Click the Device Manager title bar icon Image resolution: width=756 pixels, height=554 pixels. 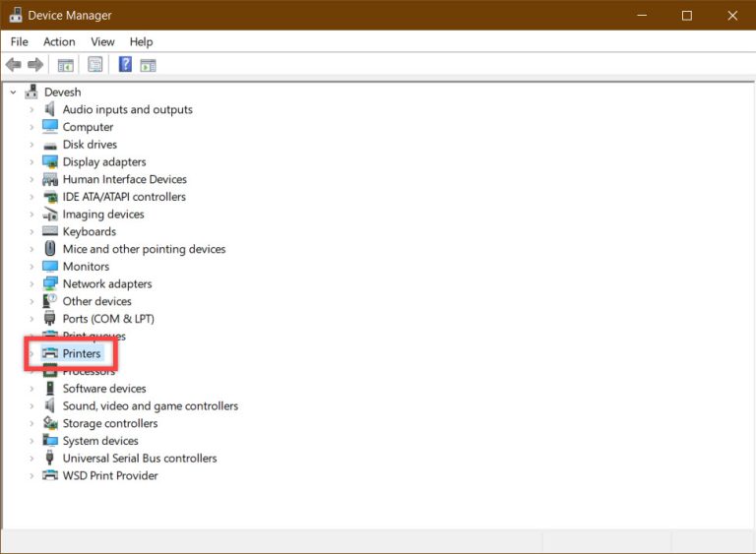pyautogui.click(x=16, y=15)
